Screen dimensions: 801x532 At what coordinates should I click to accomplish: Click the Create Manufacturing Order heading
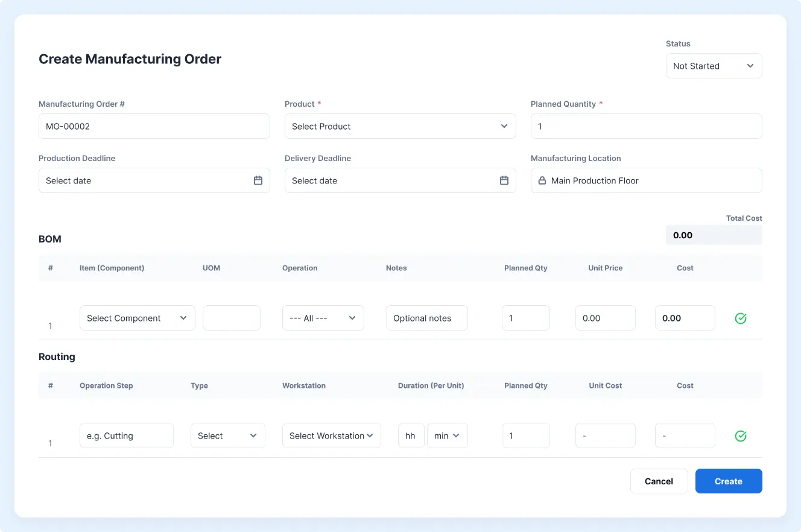(x=130, y=59)
